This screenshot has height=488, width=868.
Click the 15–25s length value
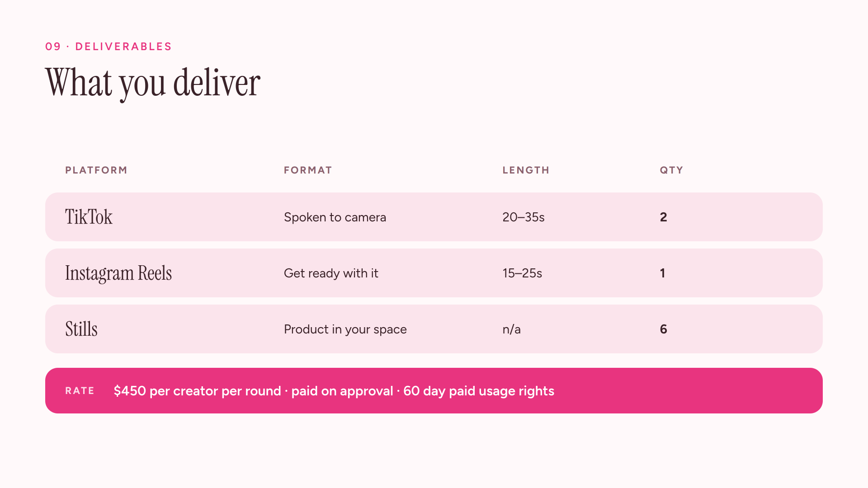click(522, 273)
